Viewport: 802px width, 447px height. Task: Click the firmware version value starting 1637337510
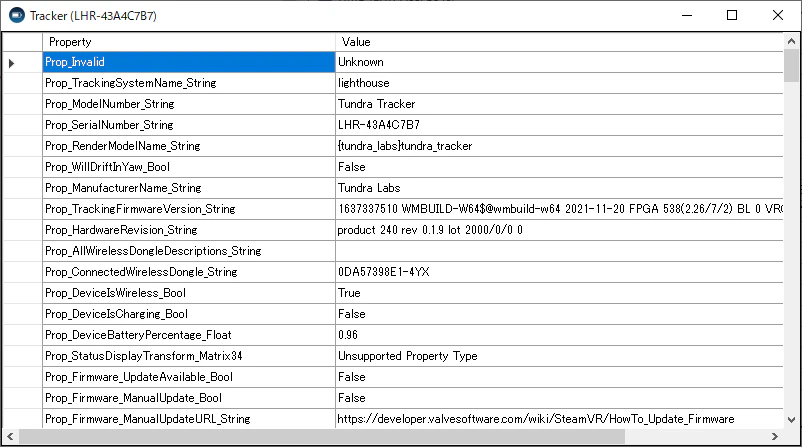coord(559,209)
